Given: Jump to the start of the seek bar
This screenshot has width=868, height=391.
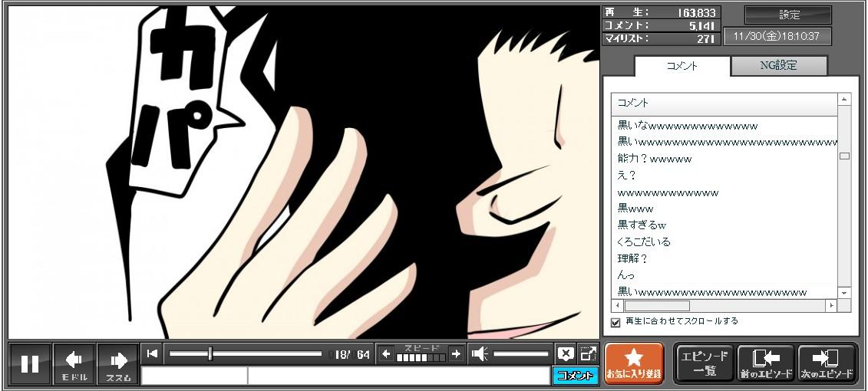Looking at the screenshot, I should [152, 353].
